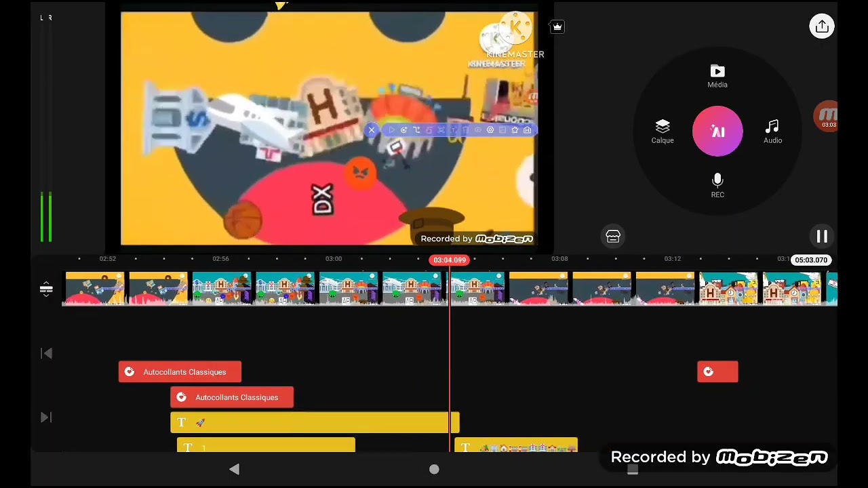Open the Audio browser
Screen dimensions: 868x488
pos(772,131)
